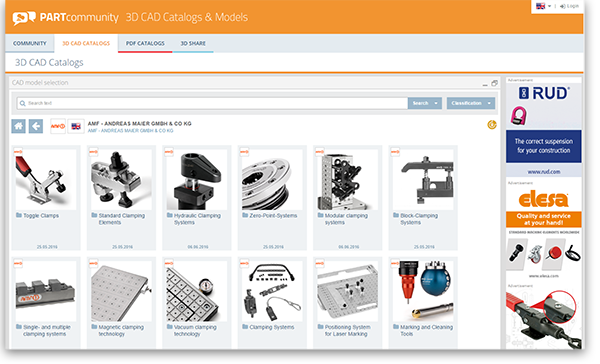Open the 3D Share tab
Image resolution: width=600 pixels, height=364 pixels.
pos(193,43)
